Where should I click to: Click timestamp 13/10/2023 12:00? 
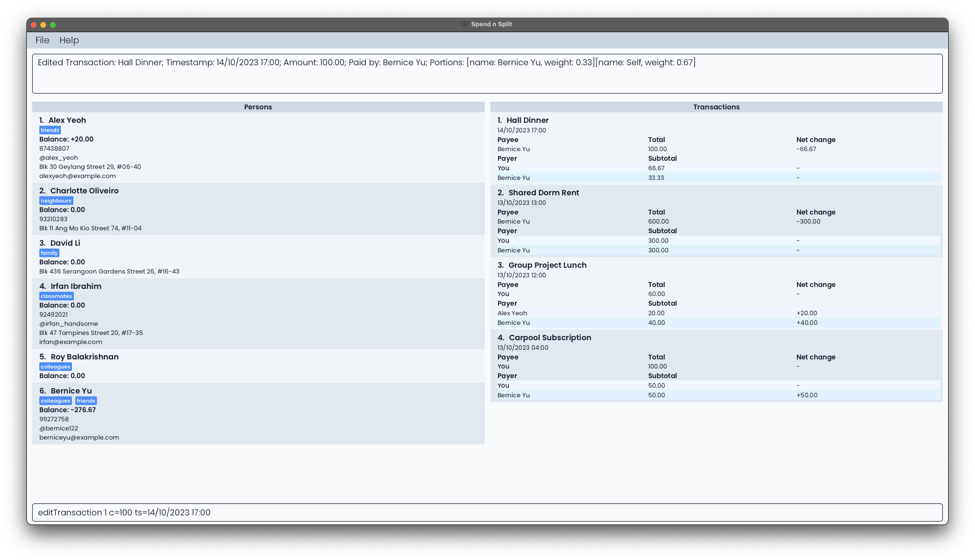click(522, 275)
